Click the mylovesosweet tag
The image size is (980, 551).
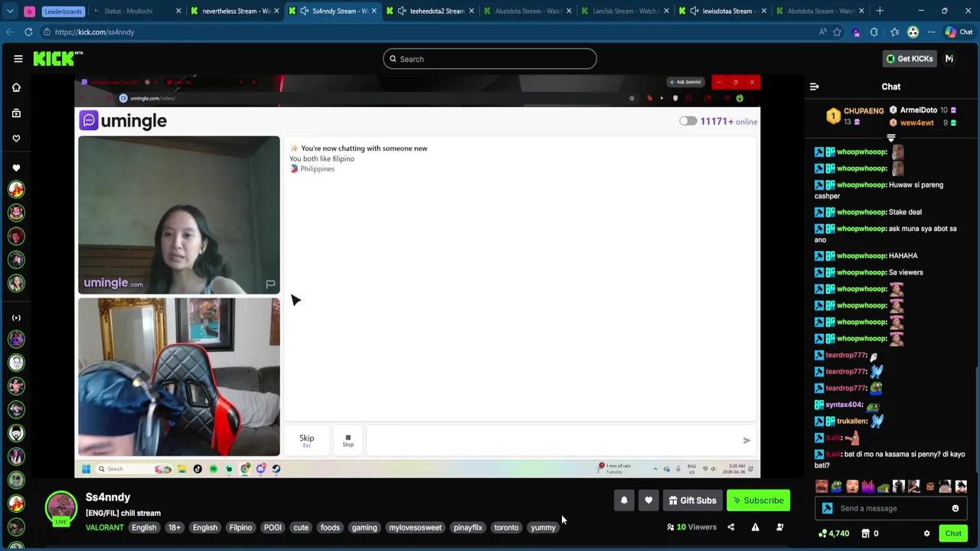click(x=415, y=527)
